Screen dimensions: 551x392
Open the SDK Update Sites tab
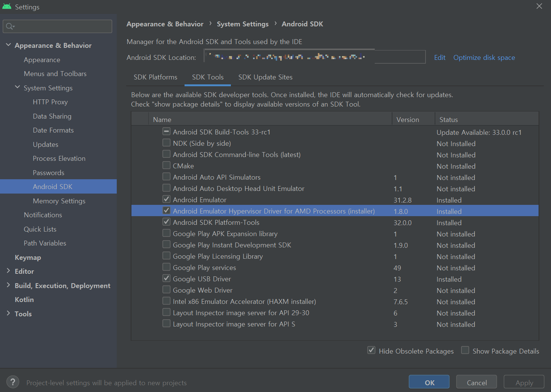point(266,77)
